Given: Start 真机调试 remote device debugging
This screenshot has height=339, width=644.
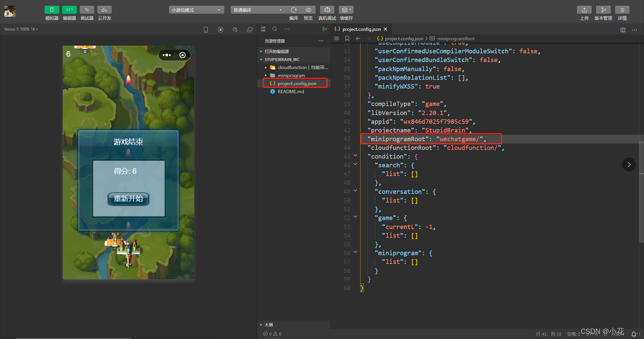Looking at the screenshot, I should click(327, 10).
